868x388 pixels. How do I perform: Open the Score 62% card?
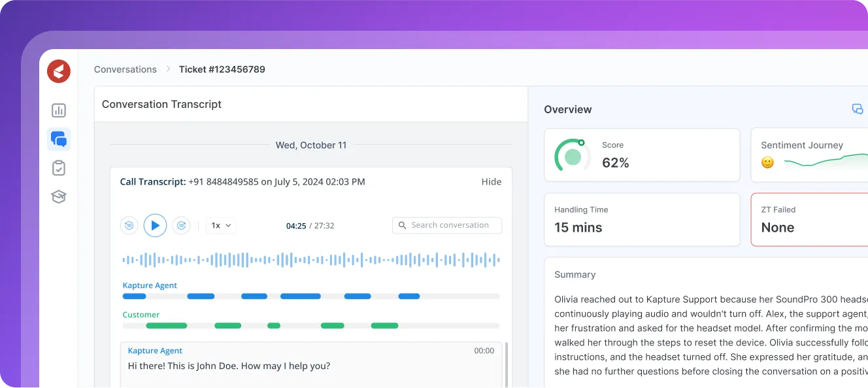click(x=643, y=155)
